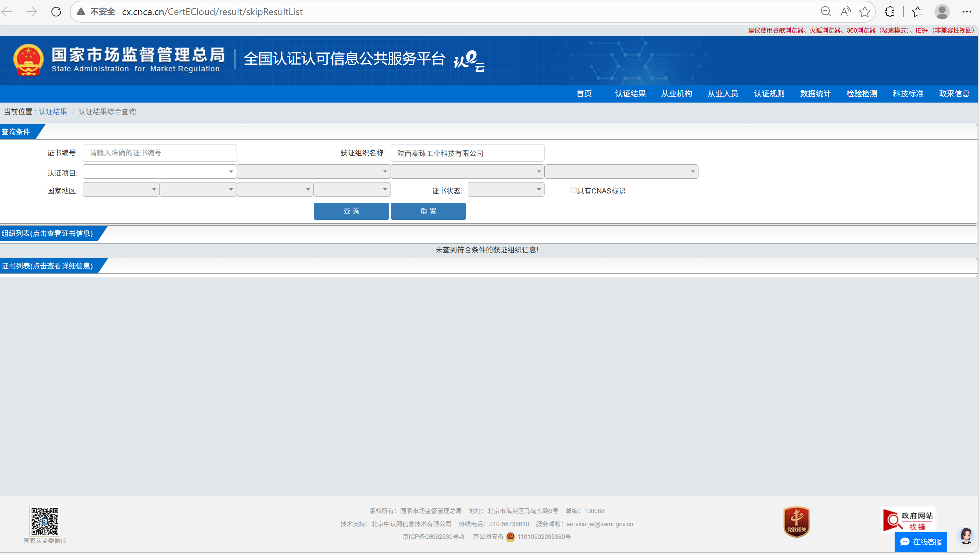
Task: Expand the first 认证项目 dropdown
Action: [160, 172]
